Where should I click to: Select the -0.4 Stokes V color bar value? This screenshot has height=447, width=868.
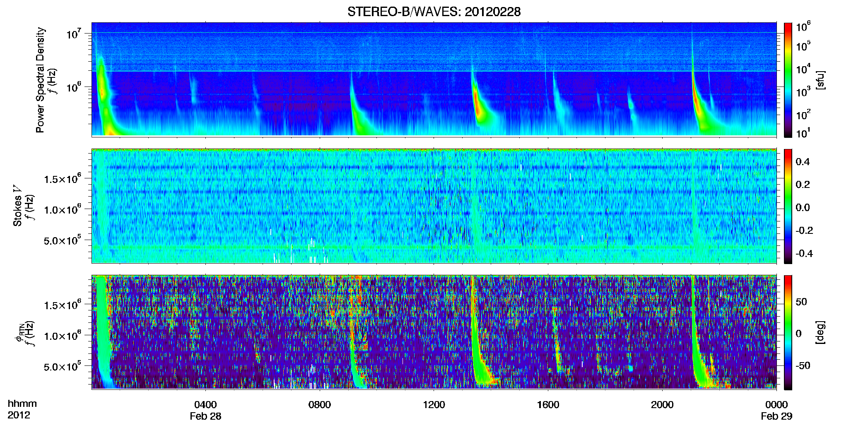[x=804, y=253]
